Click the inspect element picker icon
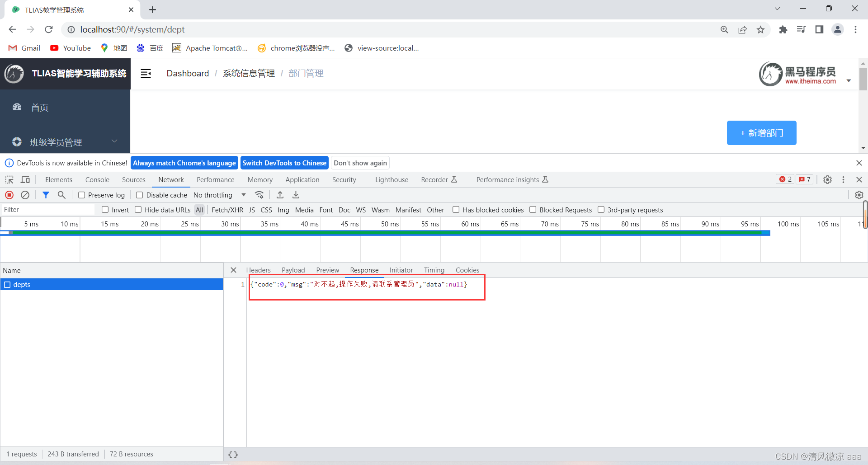Viewport: 868px width, 465px height. click(9, 180)
